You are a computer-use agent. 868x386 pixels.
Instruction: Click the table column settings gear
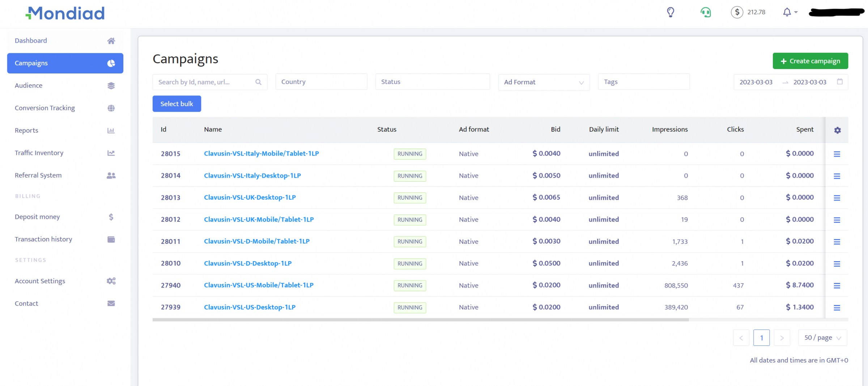pos(837,130)
